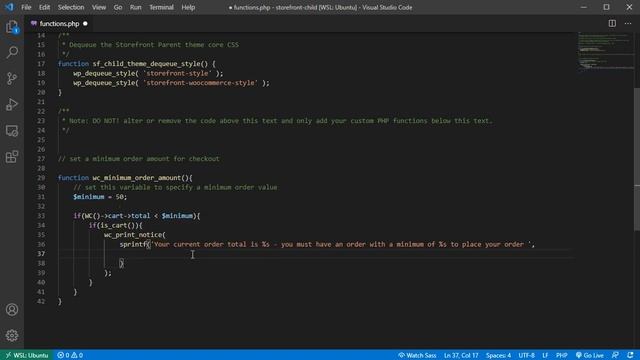This screenshot has width=640, height=360.
Task: Select encoding via UTF-8
Action: tap(527, 355)
